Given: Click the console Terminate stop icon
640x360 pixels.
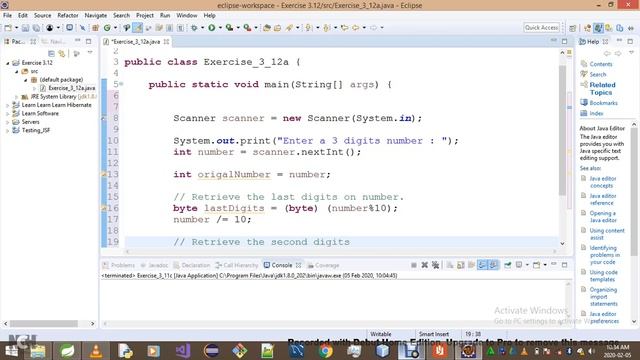Looking at the screenshot, I should (413, 265).
